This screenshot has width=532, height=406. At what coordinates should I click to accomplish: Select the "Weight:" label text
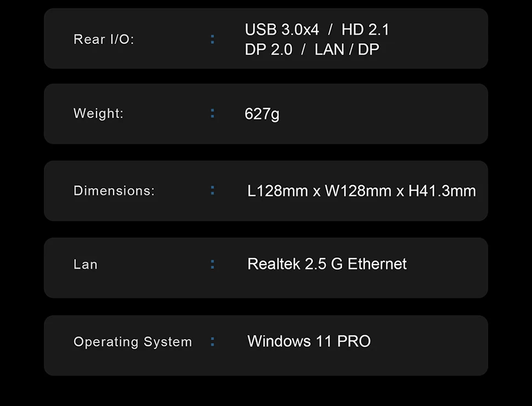point(99,113)
